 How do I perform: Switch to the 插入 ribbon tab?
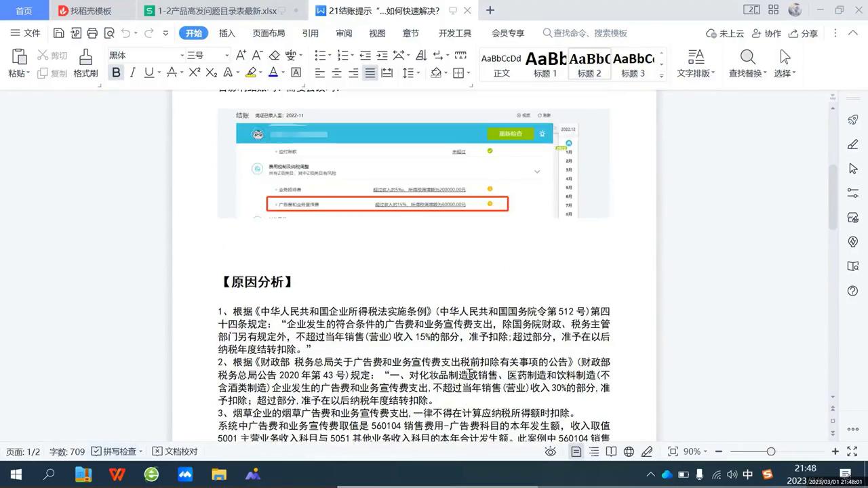click(226, 33)
